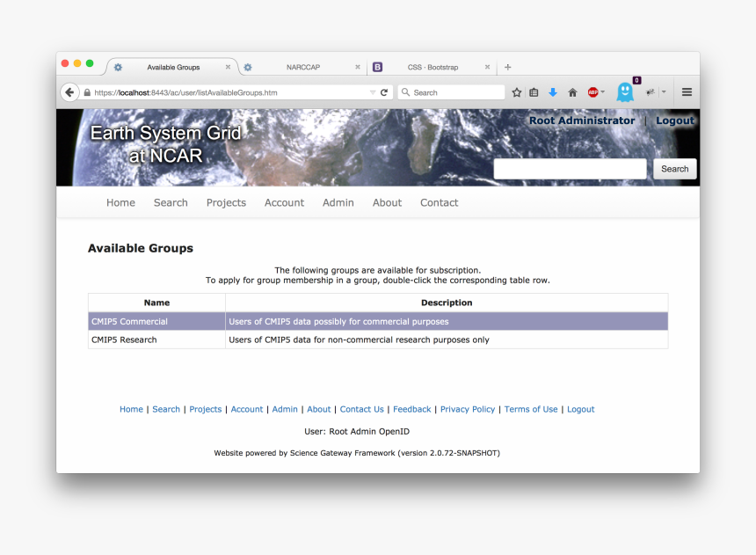
Task: Open Search in the navigation bar
Action: (171, 202)
